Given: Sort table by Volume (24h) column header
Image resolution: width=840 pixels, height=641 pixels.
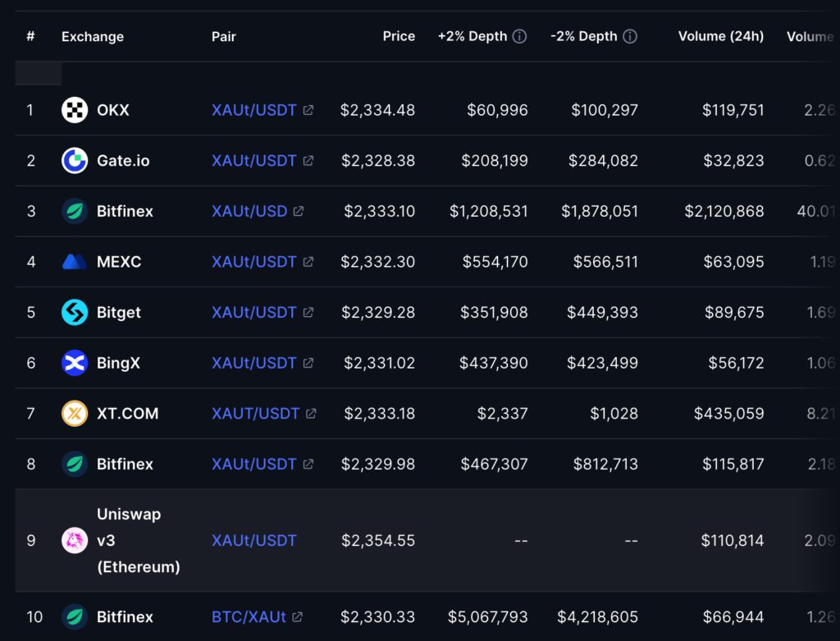Looking at the screenshot, I should [x=720, y=36].
